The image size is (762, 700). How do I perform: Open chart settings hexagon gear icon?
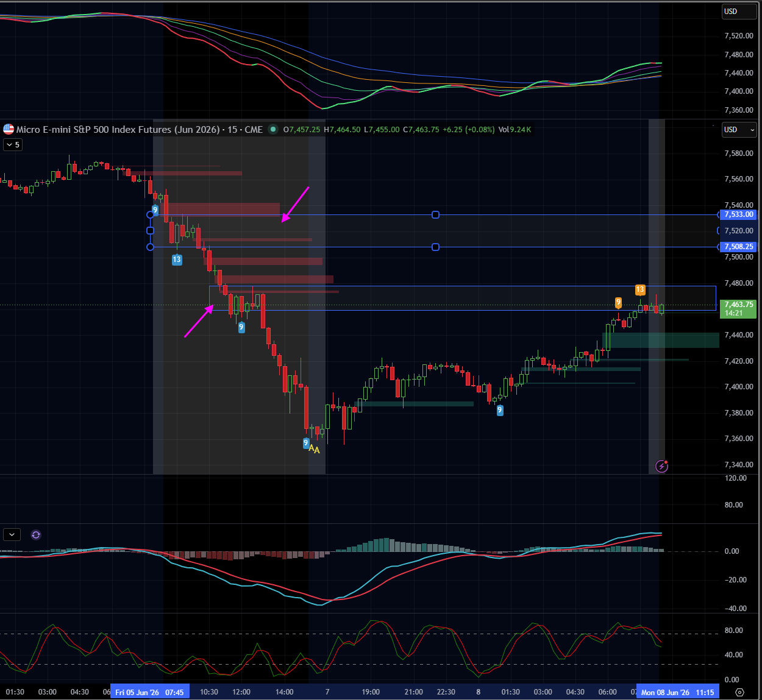740,692
